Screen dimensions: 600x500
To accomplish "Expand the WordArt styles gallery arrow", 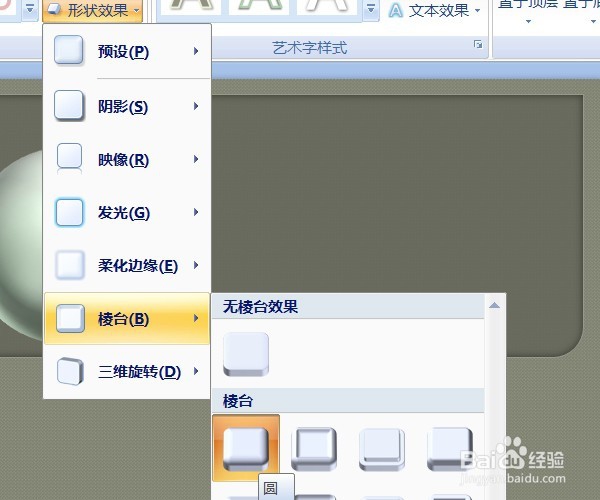I will tap(371, 9).
